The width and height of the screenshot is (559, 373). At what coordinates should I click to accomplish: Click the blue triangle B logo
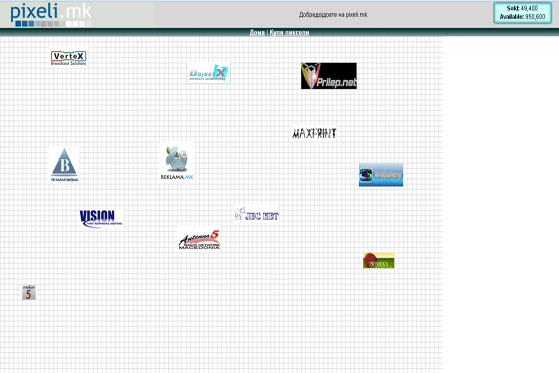[x=64, y=165]
